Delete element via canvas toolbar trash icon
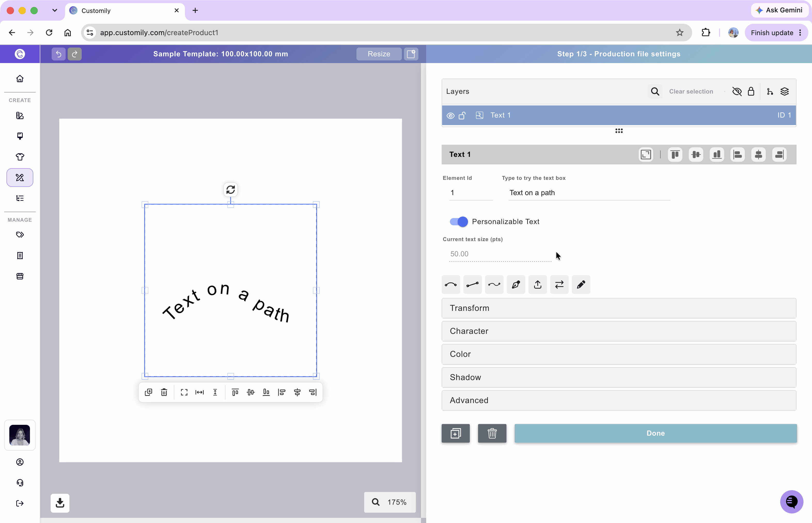The image size is (812, 523). point(164,392)
